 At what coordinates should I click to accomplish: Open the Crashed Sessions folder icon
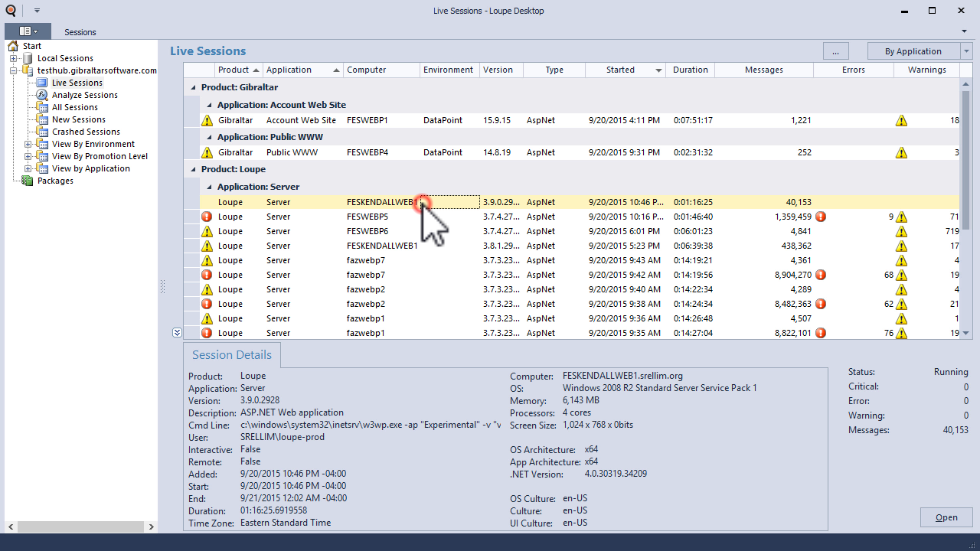pyautogui.click(x=42, y=132)
